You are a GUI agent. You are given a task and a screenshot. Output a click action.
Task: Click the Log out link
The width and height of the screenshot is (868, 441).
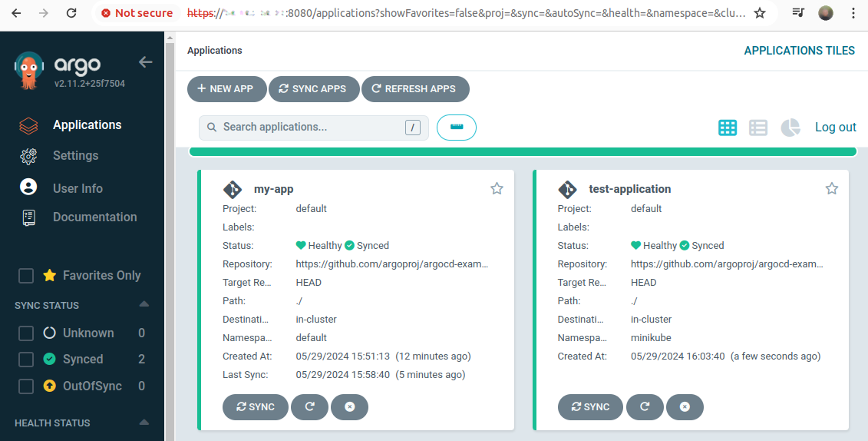[835, 128]
